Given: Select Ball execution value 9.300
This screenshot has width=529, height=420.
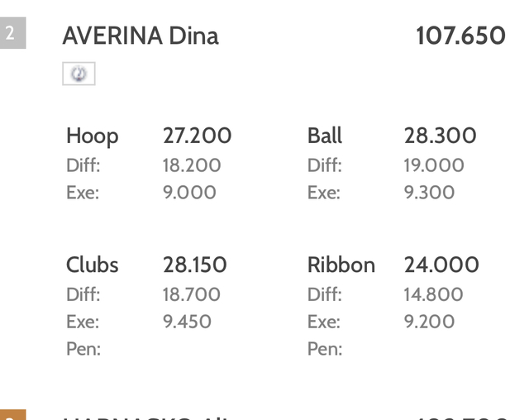Looking at the screenshot, I should click(429, 193).
